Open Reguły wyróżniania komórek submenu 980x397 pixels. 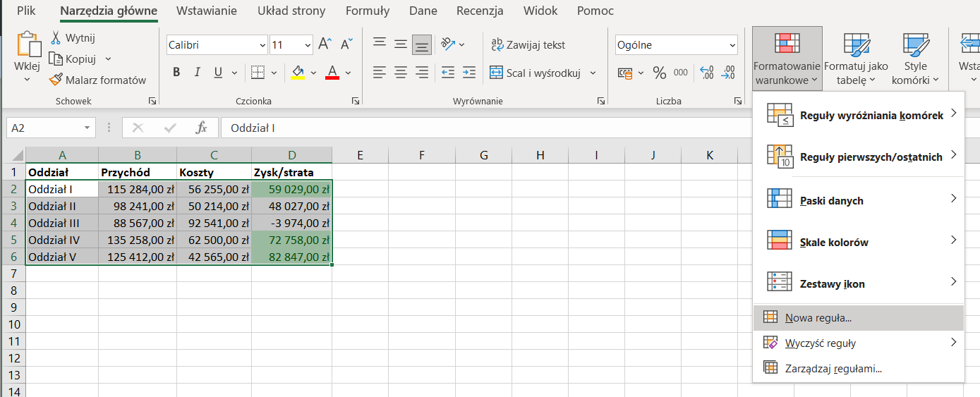click(x=858, y=115)
